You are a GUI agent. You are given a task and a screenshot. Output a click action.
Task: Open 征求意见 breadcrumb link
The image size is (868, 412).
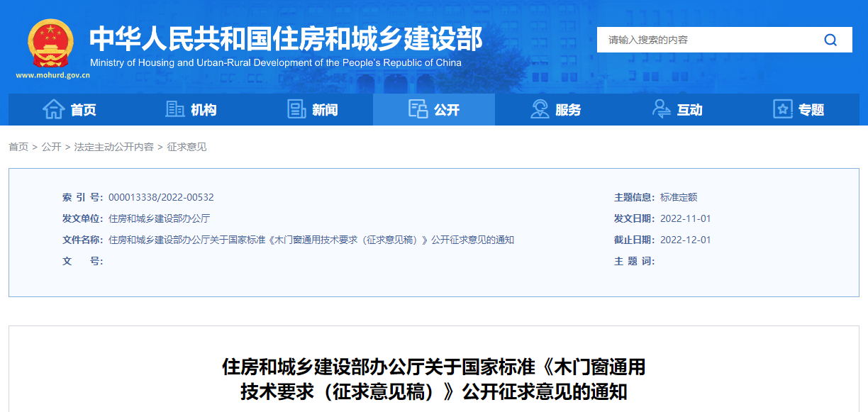(187, 147)
